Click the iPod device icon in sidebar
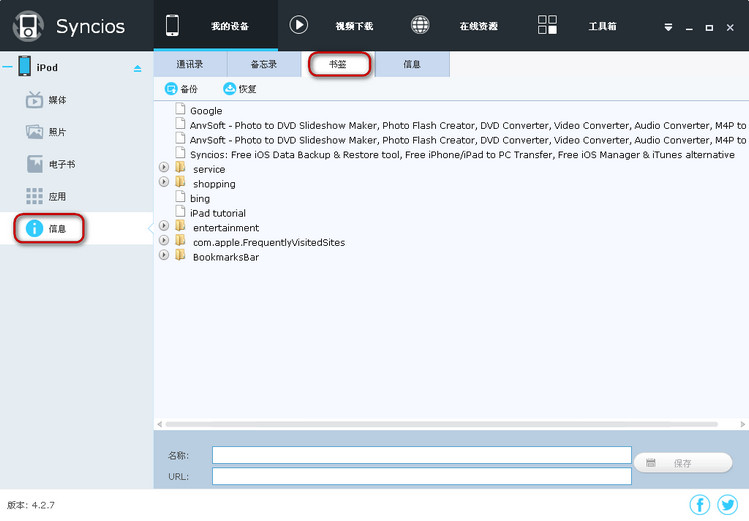The image size is (749, 521). 24,66
